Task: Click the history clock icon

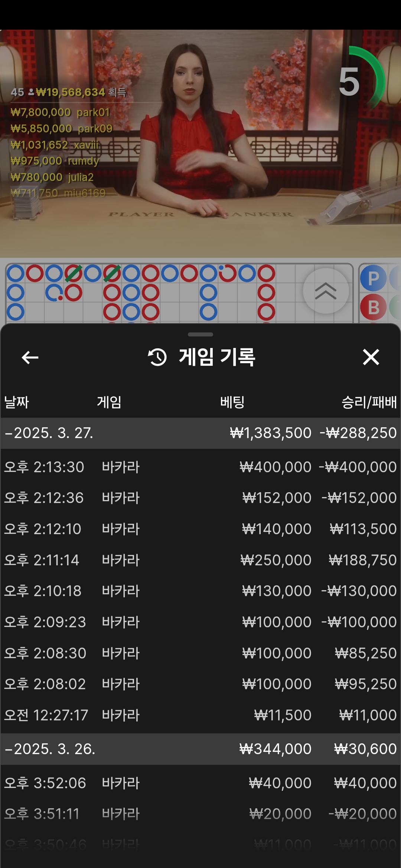Action: click(157, 357)
